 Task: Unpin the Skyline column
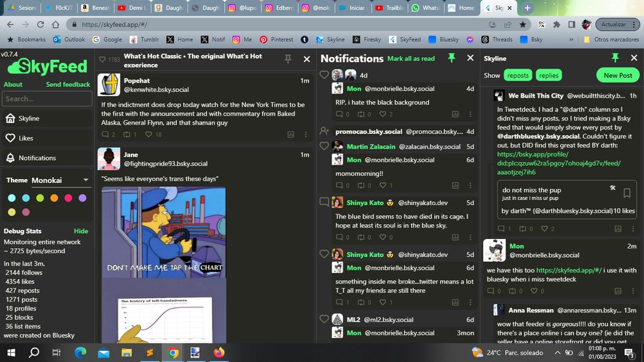click(615, 58)
